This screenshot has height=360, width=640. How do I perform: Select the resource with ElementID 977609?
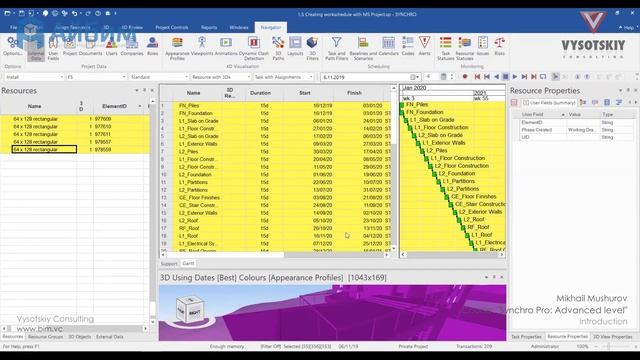coord(75,119)
